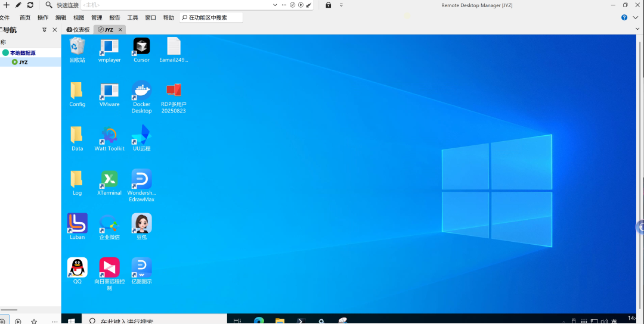Select the 豆包 desktop shortcut
The image size is (644, 324).
(x=141, y=226)
